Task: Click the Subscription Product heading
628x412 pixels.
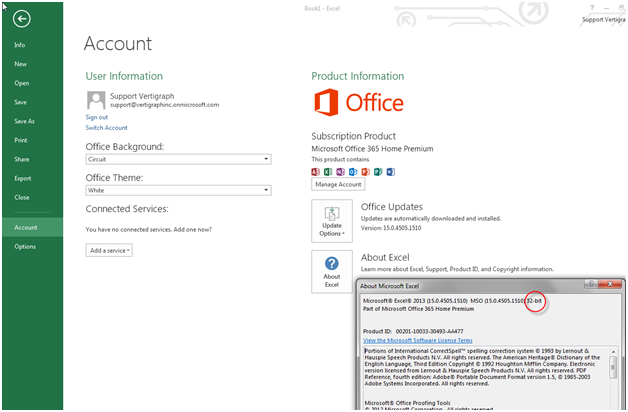Action: point(354,136)
